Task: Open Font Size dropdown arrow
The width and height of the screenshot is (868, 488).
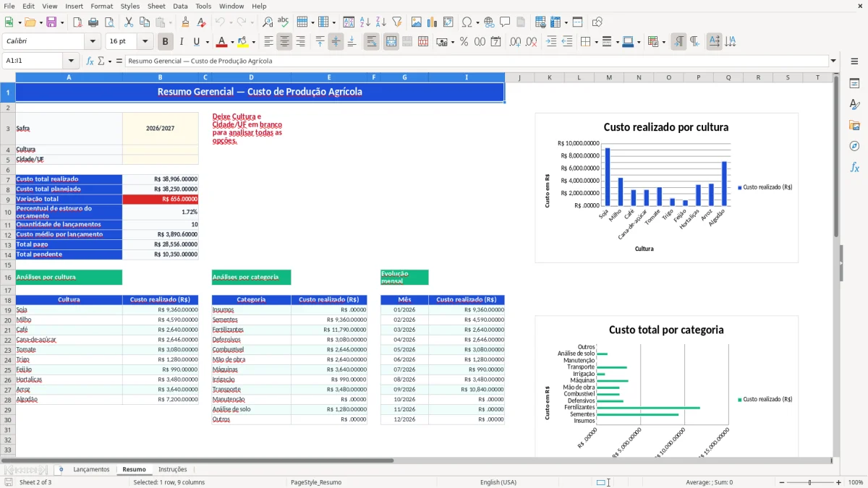Action: pos(145,42)
